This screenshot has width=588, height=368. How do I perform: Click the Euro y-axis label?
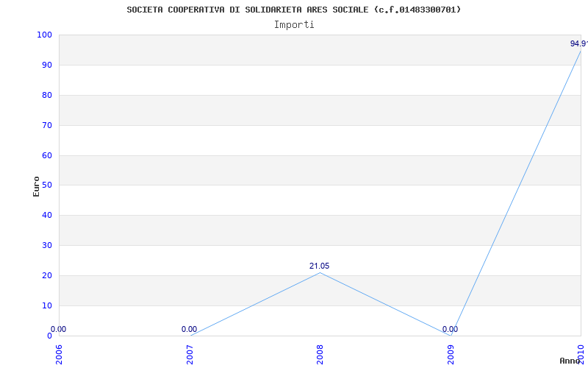point(36,187)
